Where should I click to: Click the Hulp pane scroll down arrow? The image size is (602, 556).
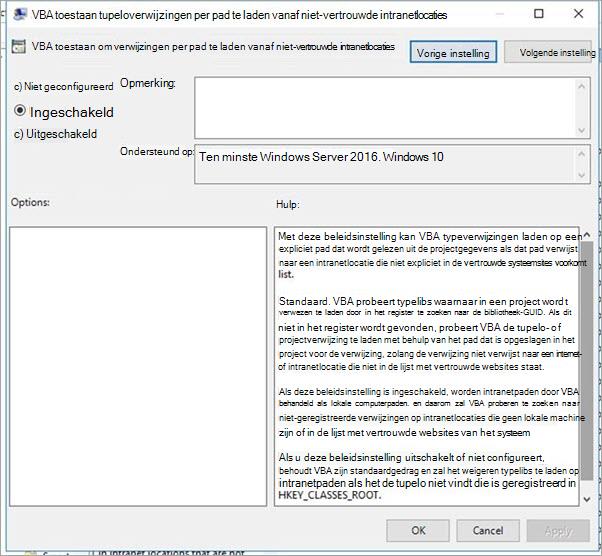tap(587, 500)
